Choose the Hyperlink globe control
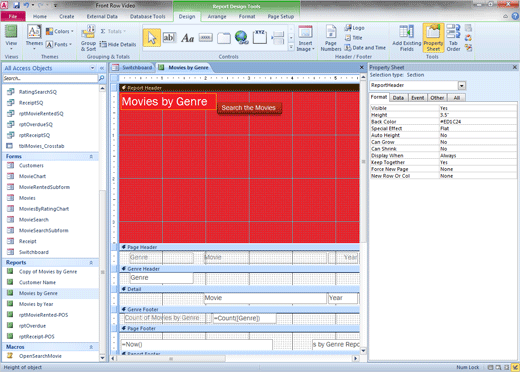The image size is (520, 372). click(x=241, y=38)
